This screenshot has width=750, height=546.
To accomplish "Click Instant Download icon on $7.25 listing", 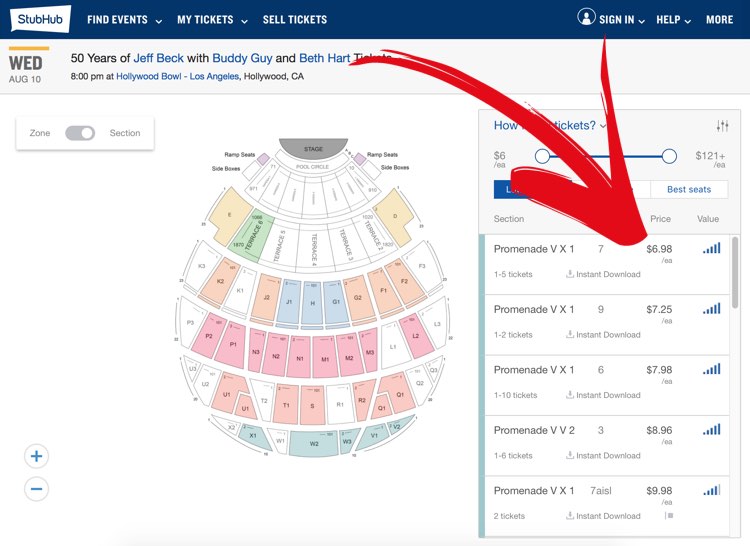I will click(x=570, y=334).
